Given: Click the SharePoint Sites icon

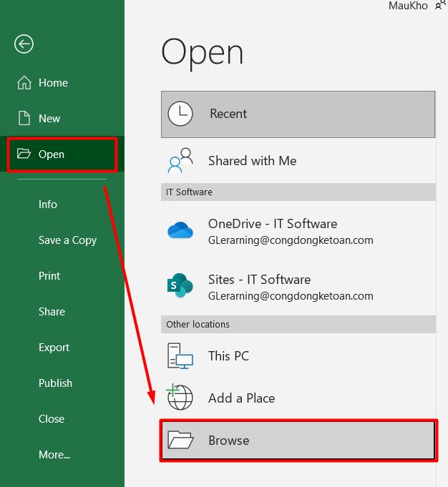Looking at the screenshot, I should pos(180,285).
